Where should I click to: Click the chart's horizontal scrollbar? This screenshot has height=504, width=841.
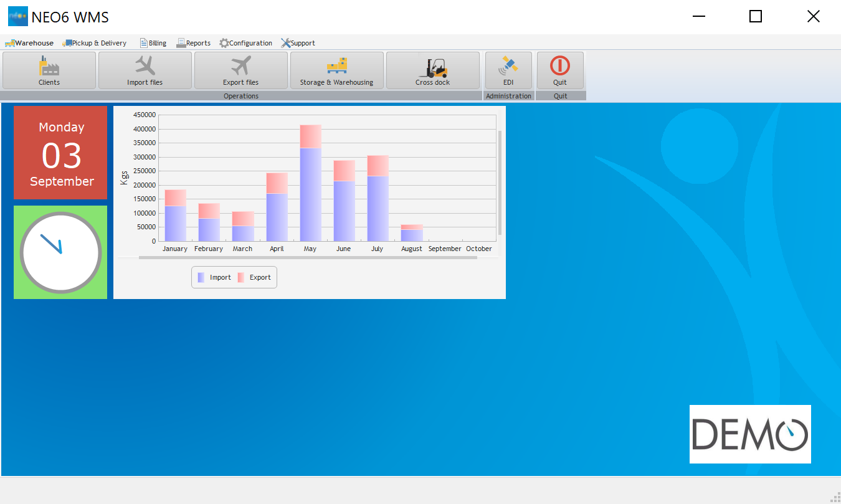click(x=308, y=257)
